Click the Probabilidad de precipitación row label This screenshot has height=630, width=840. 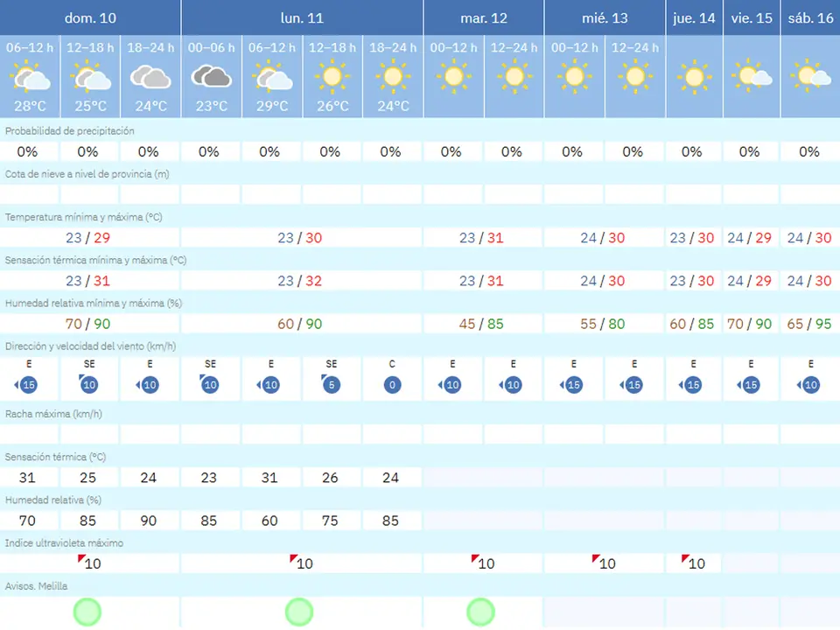coord(70,131)
